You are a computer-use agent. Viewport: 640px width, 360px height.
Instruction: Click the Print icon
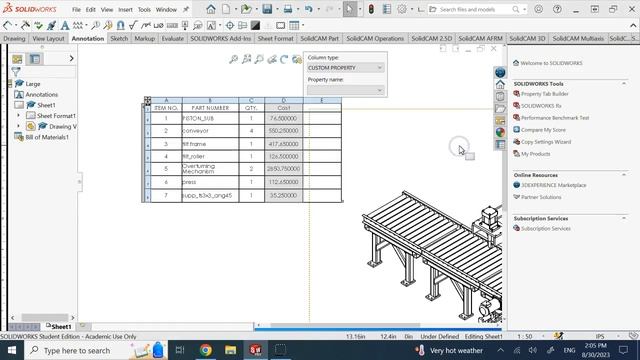tap(288, 9)
